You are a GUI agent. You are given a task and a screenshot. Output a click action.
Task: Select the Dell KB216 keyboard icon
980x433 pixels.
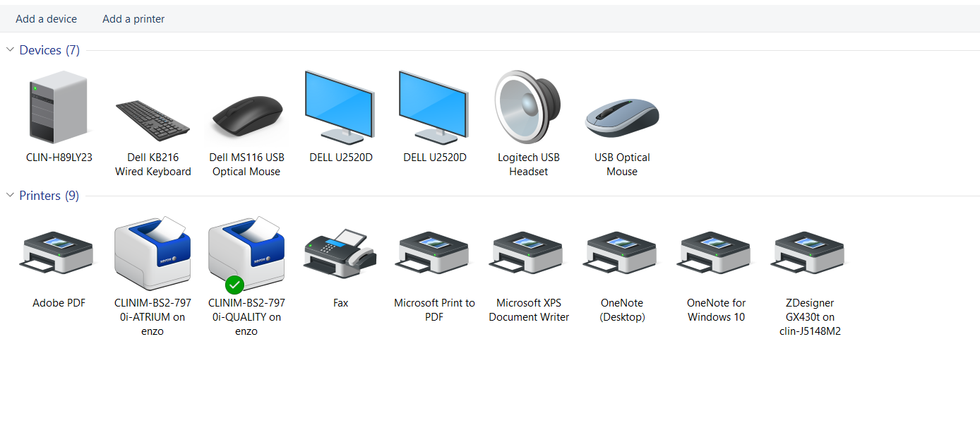[x=153, y=120]
